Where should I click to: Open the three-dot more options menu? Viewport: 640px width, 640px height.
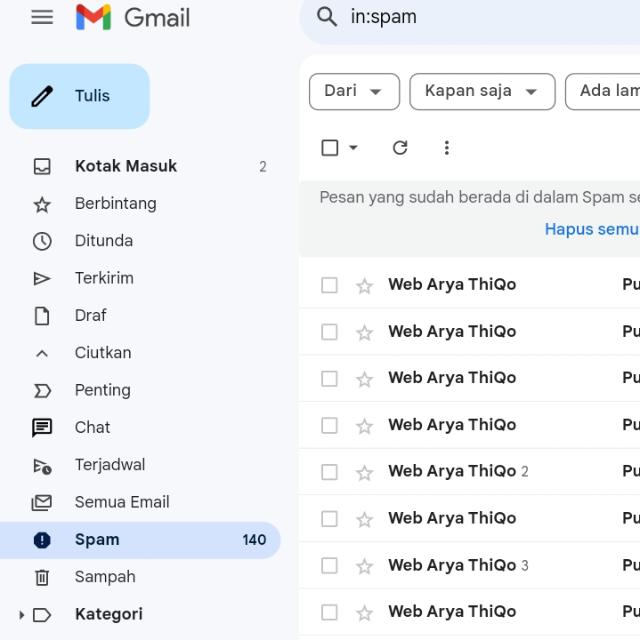pyautogui.click(x=446, y=148)
